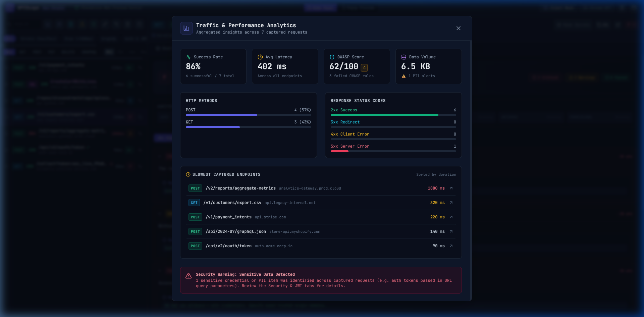Click the '1 PII alerts' text
Viewport: 644px width, 317px height.
pyautogui.click(x=422, y=76)
